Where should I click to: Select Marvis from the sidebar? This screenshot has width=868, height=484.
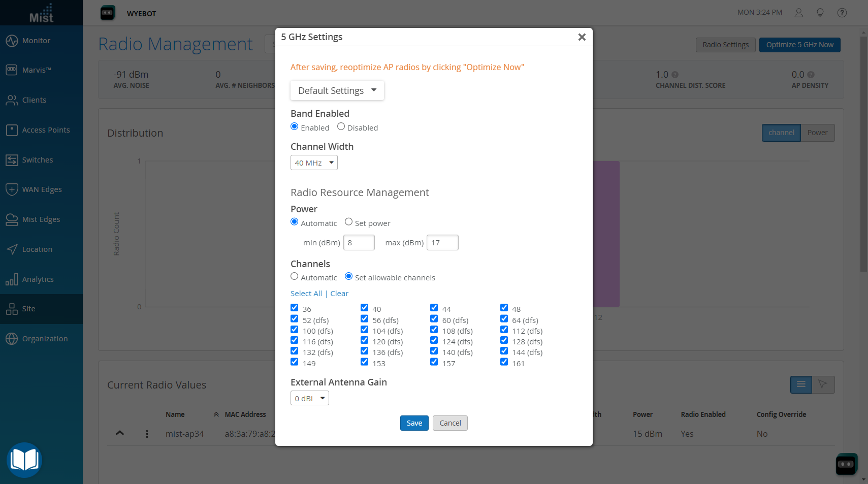38,70
